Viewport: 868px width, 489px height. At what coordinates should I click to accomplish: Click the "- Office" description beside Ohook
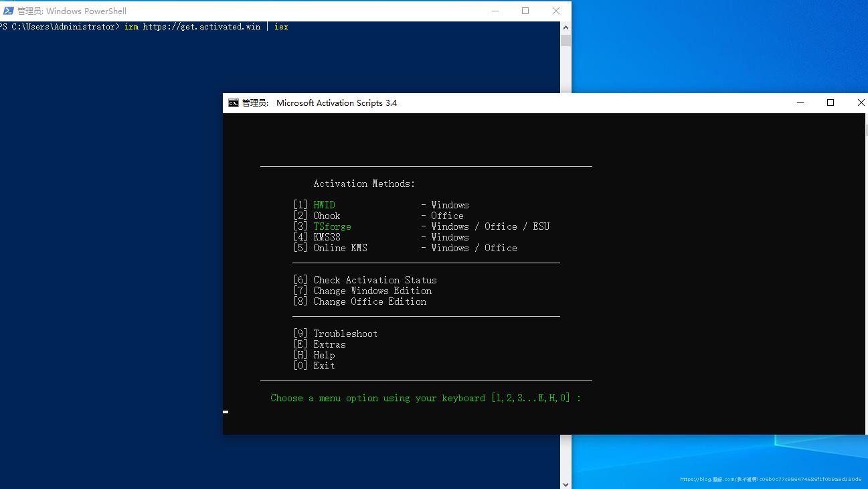[442, 216]
